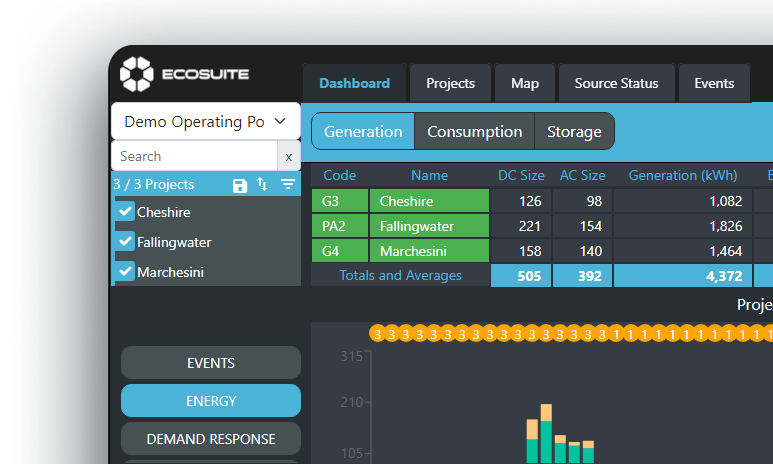Open the Events tab
773x464 pixels.
714,83
